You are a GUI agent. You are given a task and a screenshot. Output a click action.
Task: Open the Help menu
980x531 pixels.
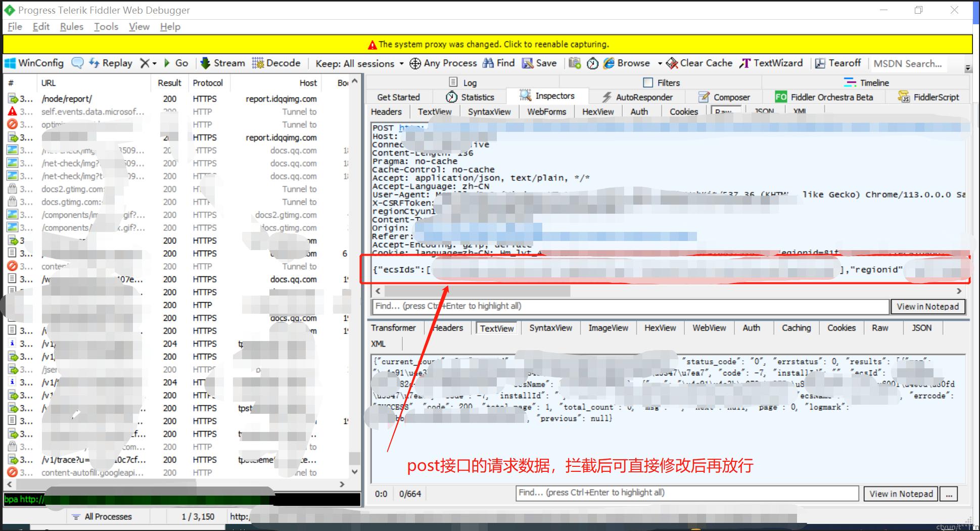coord(170,27)
